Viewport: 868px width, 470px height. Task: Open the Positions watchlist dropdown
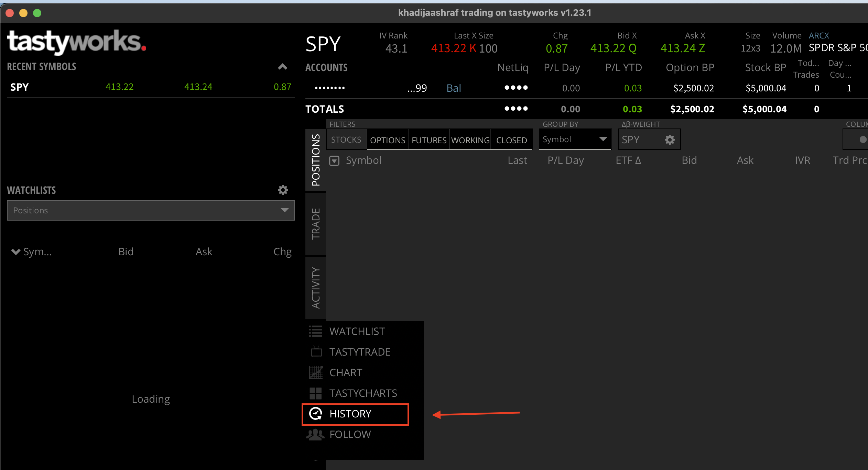[x=151, y=210]
